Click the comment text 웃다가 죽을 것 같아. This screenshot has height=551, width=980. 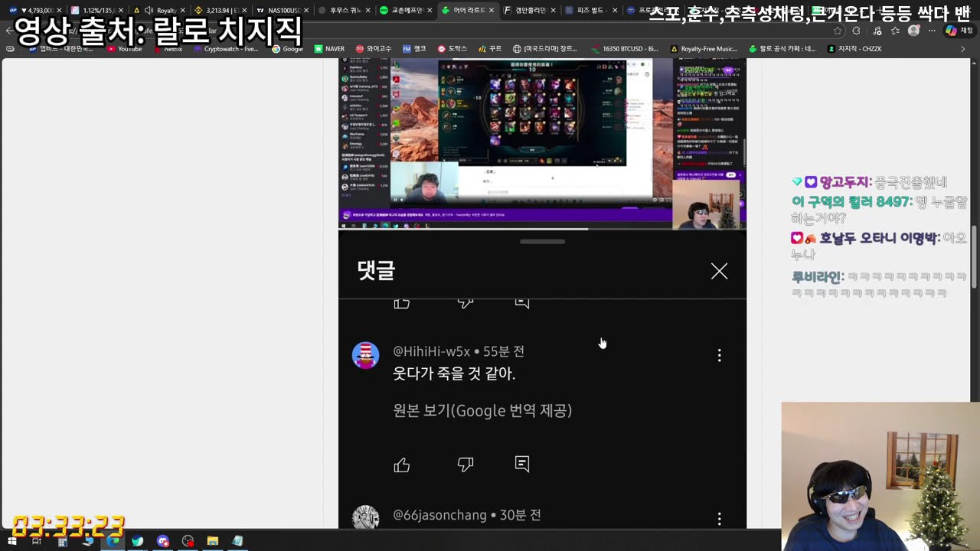point(454,373)
